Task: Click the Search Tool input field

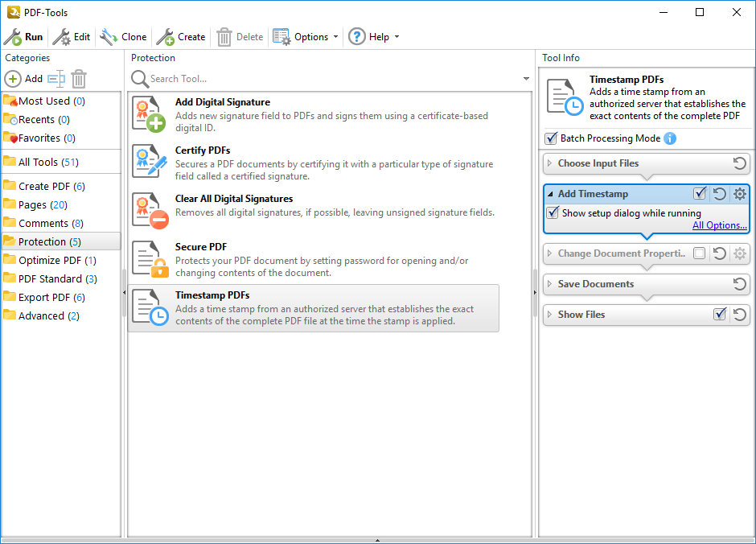Action: [330, 79]
